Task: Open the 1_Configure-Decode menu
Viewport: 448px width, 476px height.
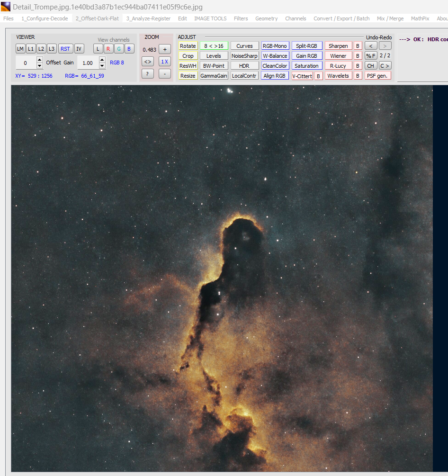Action: point(45,18)
